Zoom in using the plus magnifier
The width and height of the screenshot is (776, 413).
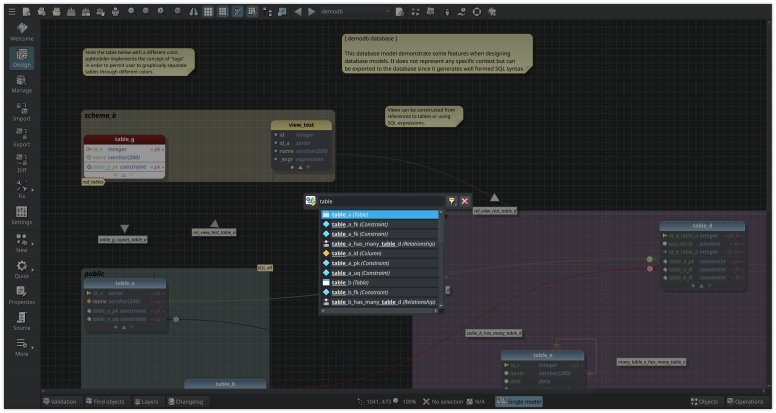tap(161, 11)
